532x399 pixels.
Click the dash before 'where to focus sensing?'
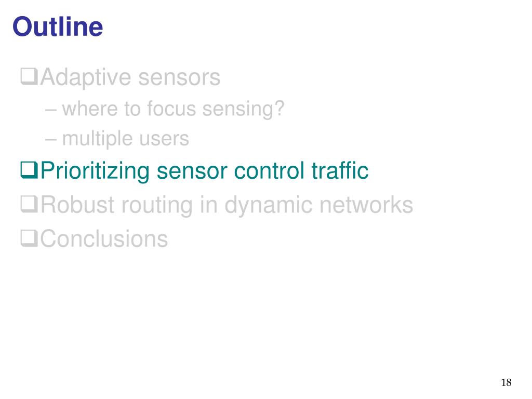pyautogui.click(x=50, y=110)
